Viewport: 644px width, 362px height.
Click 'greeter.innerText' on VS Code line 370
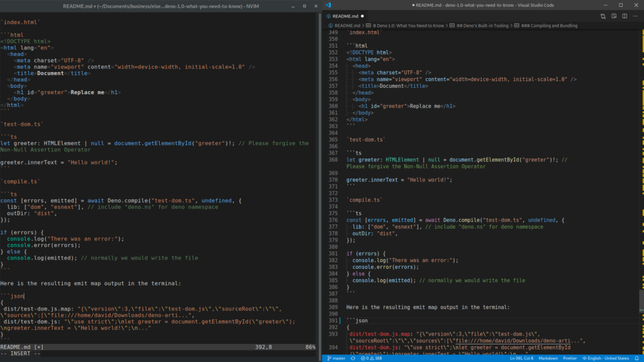coord(372,180)
